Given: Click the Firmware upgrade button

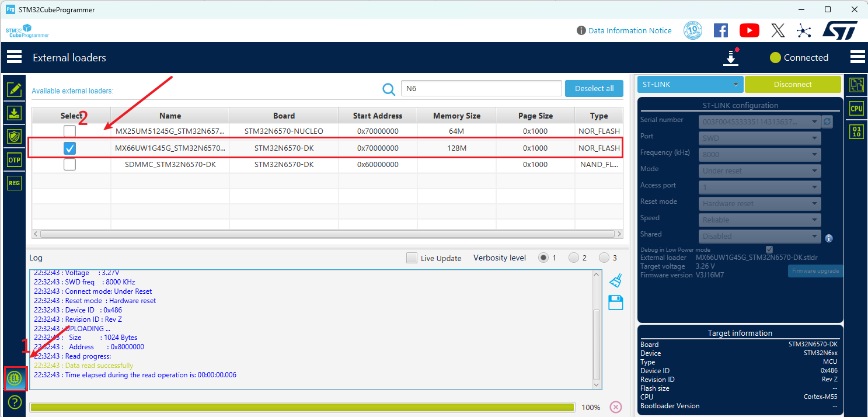Looking at the screenshot, I should (815, 271).
